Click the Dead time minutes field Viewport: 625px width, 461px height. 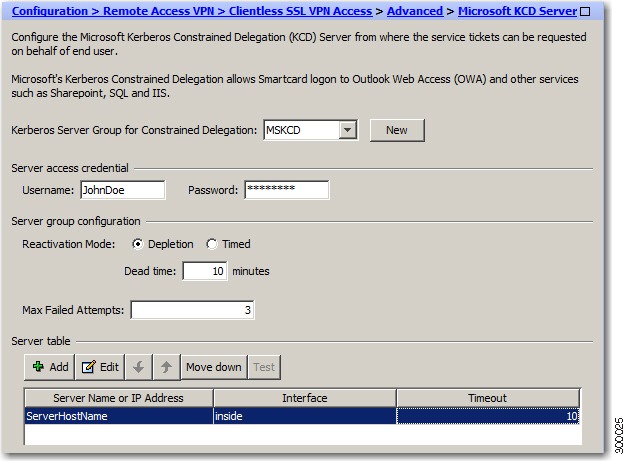(205, 271)
